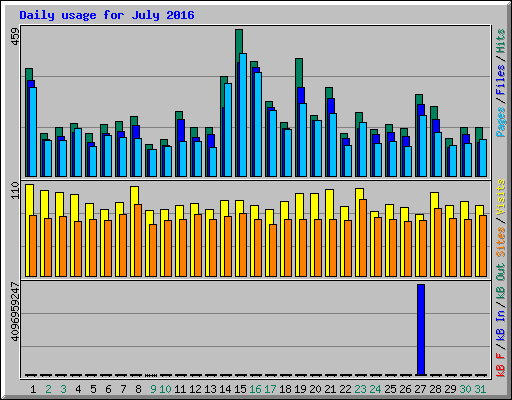Click the day 15 axis label
The height and width of the screenshot is (400, 512).
(x=240, y=389)
